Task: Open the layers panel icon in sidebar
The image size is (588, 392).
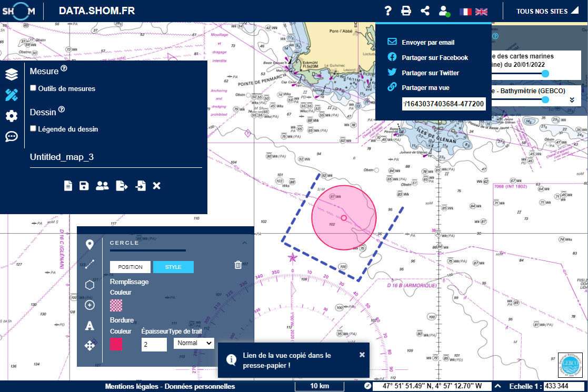Action: (x=12, y=75)
